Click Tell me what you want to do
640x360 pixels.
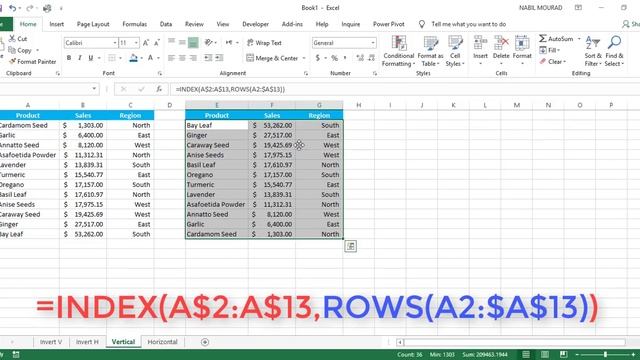pos(469,24)
